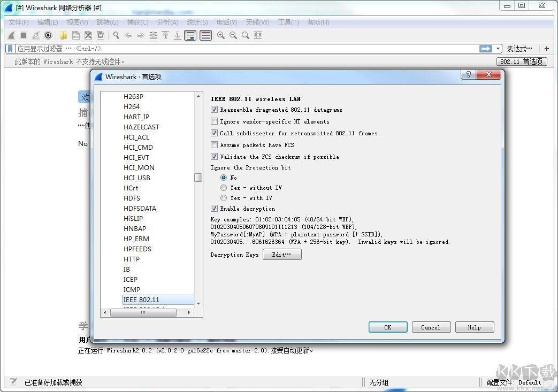Click the 802.11 首选项 button
Viewport: 558px width, 392px height.
tap(522, 62)
